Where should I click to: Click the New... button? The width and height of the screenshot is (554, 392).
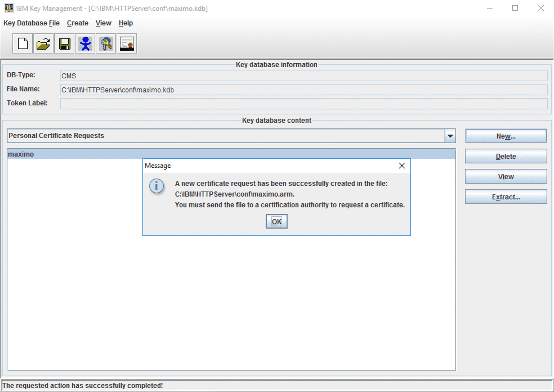[506, 136]
